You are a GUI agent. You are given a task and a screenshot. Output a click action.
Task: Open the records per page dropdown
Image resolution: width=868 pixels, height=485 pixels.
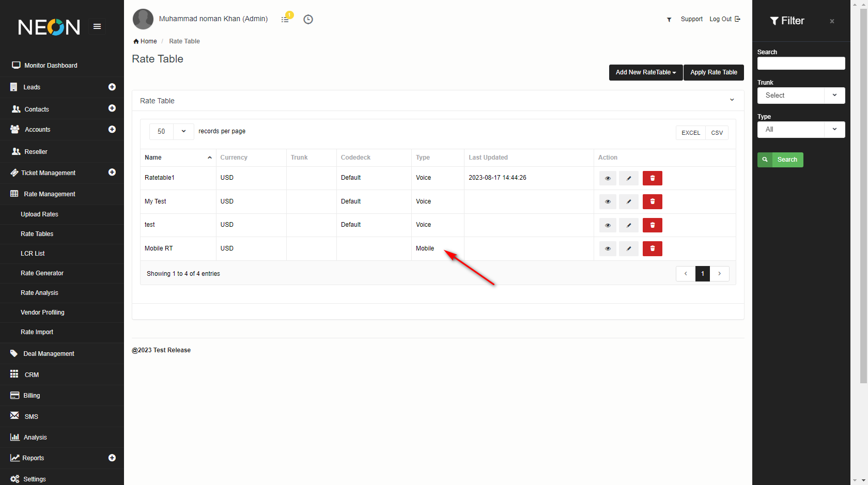point(172,132)
